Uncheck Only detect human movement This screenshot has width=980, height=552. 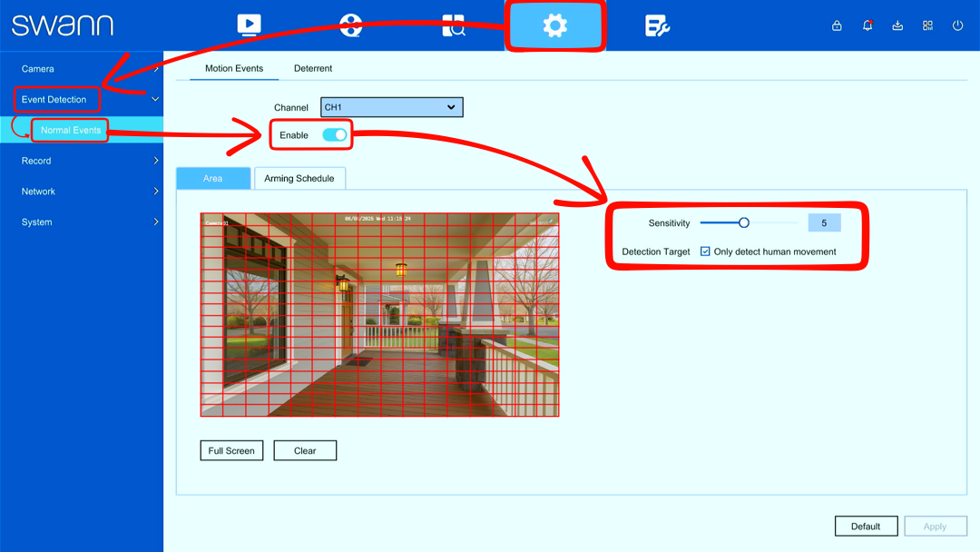coord(705,251)
